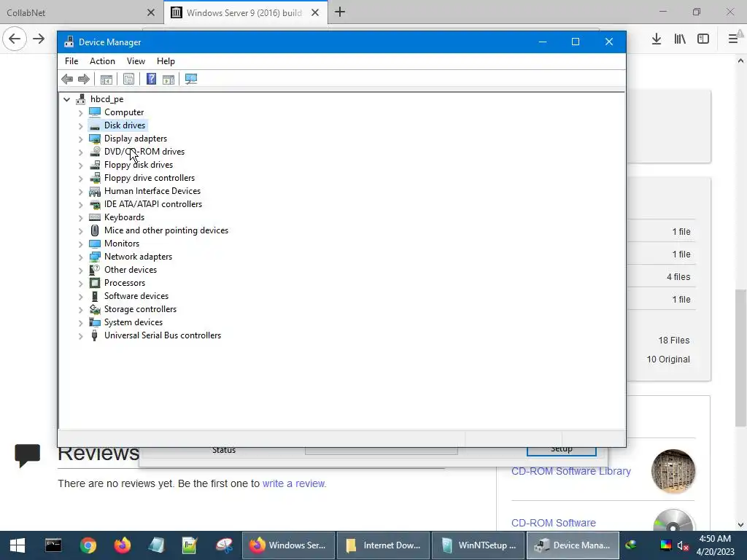This screenshot has height=560, width=747.
Task: Select hbcd_pe root tree item
Action: pos(107,99)
